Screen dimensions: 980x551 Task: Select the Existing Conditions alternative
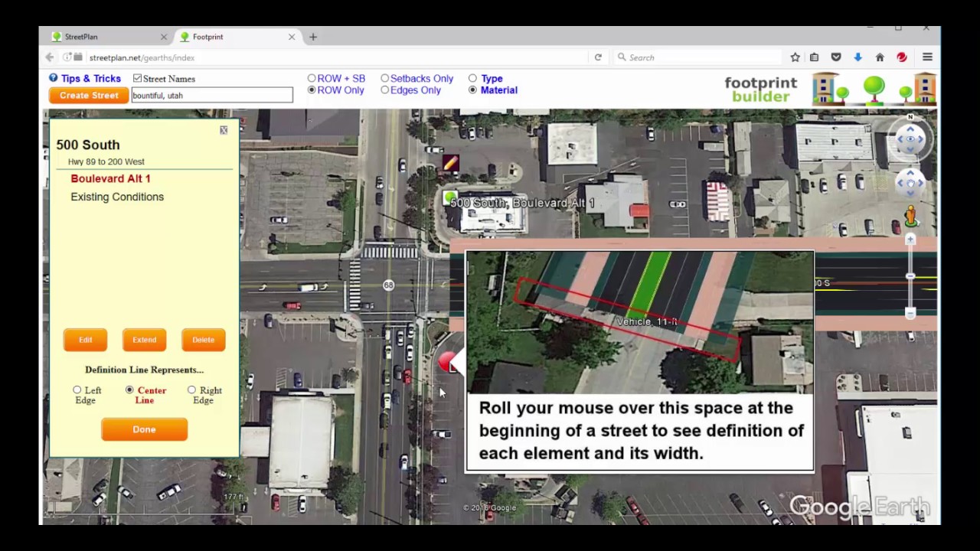pos(117,197)
